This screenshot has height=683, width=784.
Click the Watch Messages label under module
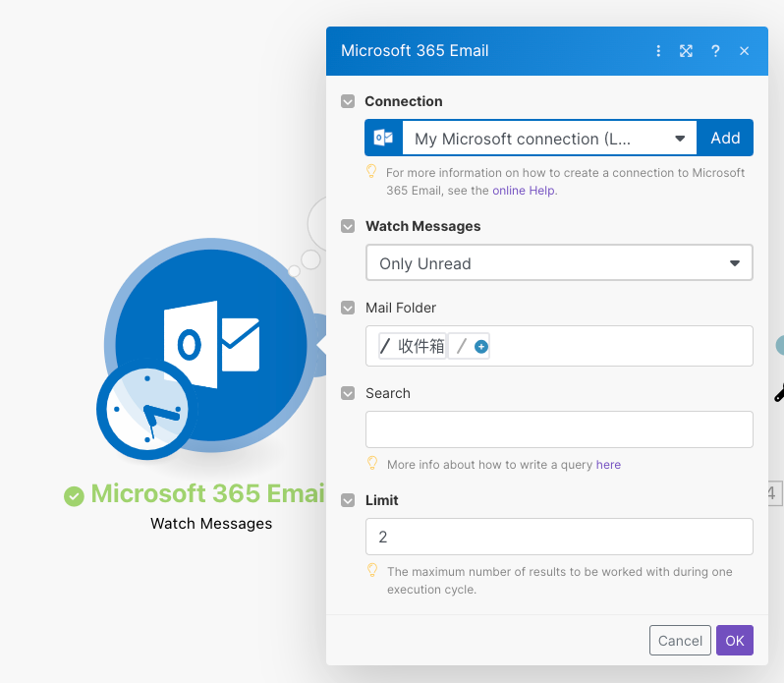211,524
